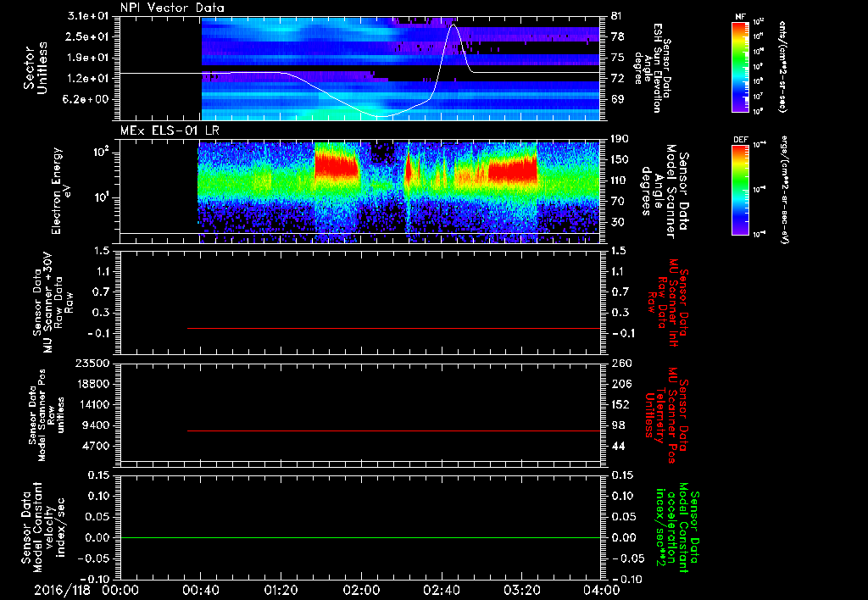Click the green constant velocity line
Image resolution: width=868 pixels, height=600 pixels.
(360, 537)
